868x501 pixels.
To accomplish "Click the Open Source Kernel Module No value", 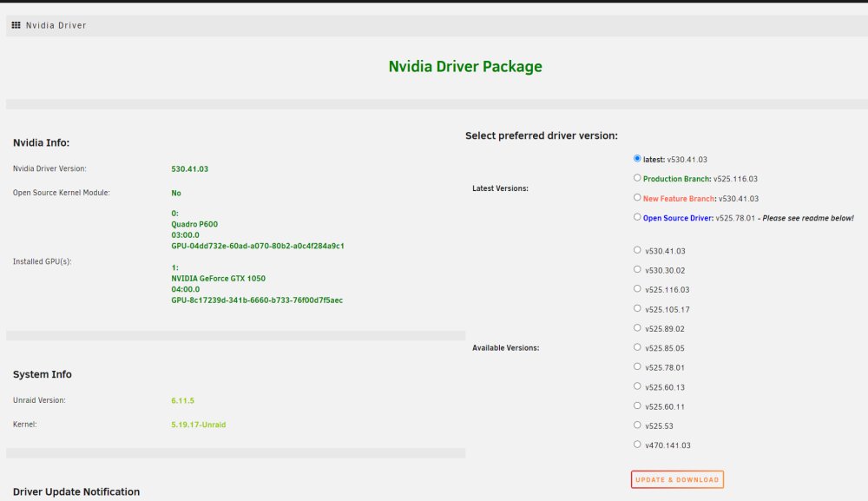I will pos(176,194).
